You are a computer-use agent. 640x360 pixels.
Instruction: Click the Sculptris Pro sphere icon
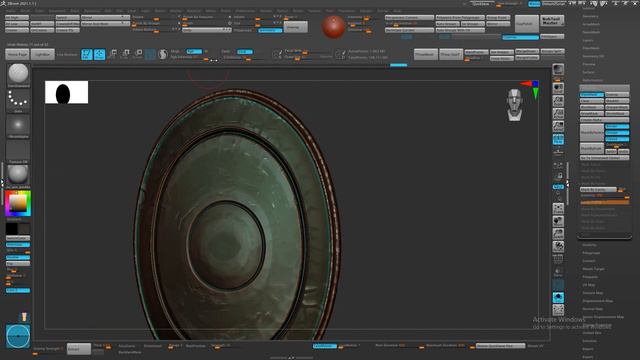tap(162, 54)
